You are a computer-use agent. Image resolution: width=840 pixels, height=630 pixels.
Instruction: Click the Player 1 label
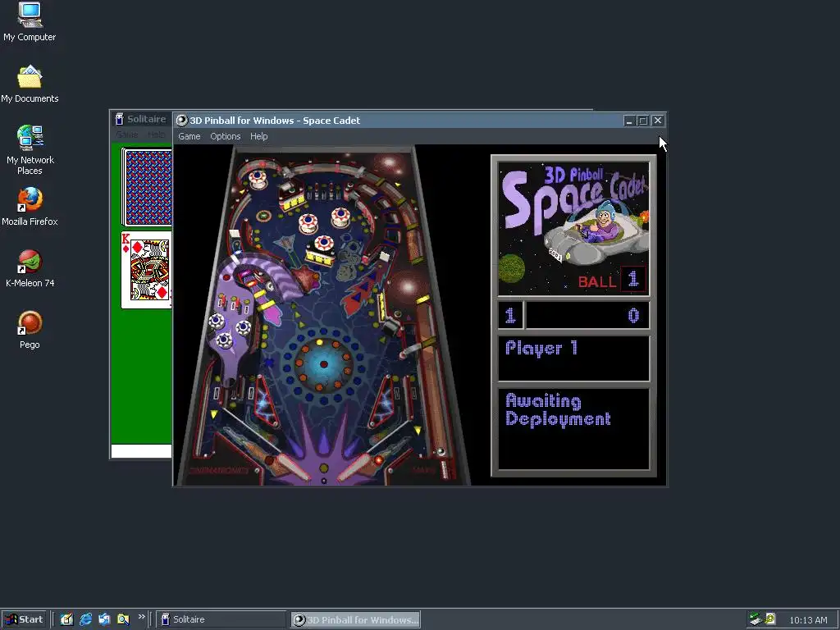[541, 348]
